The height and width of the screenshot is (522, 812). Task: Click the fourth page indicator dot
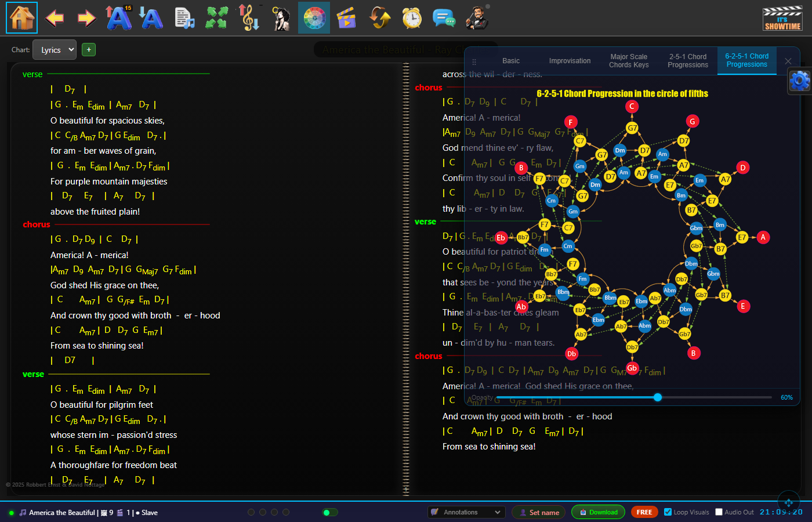[x=286, y=512]
